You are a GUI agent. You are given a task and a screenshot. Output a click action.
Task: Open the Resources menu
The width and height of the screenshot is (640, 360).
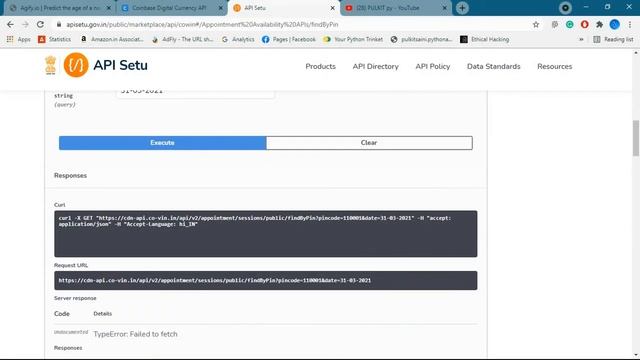click(554, 67)
